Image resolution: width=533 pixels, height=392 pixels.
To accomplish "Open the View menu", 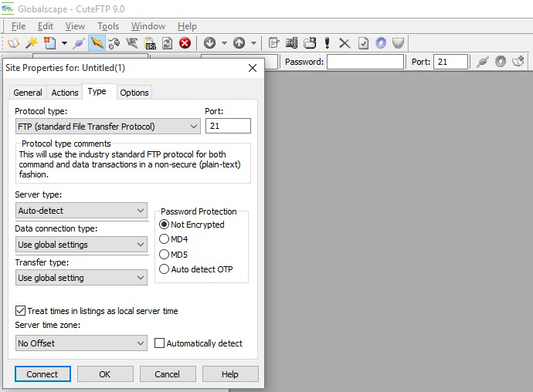I will click(75, 26).
